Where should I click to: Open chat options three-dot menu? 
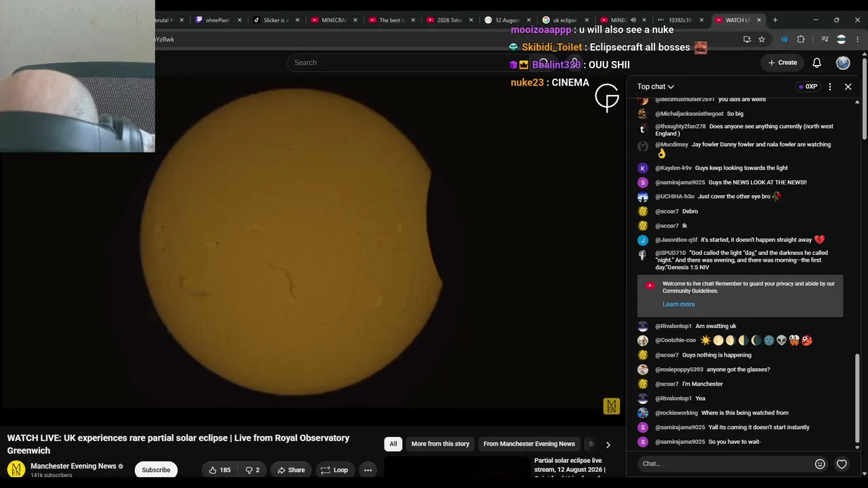click(x=830, y=87)
